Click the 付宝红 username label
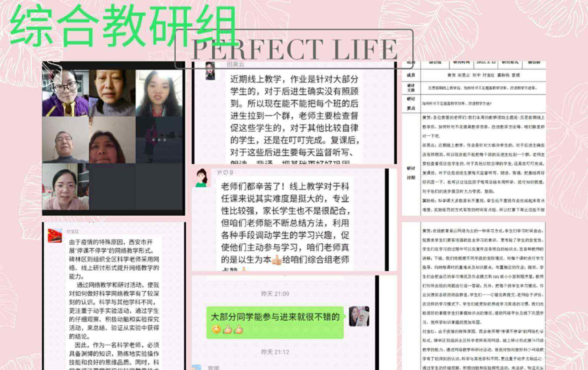 pyautogui.click(x=73, y=231)
